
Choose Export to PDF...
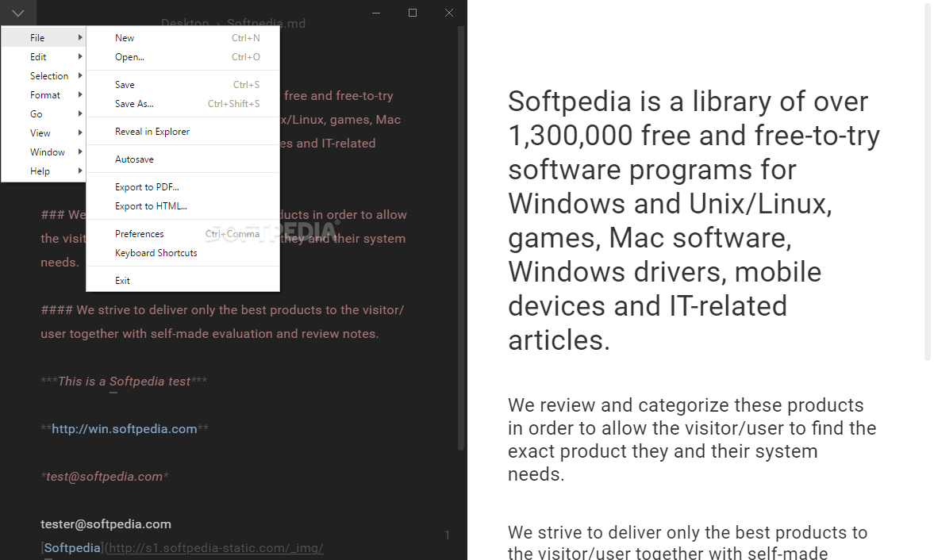point(183,187)
